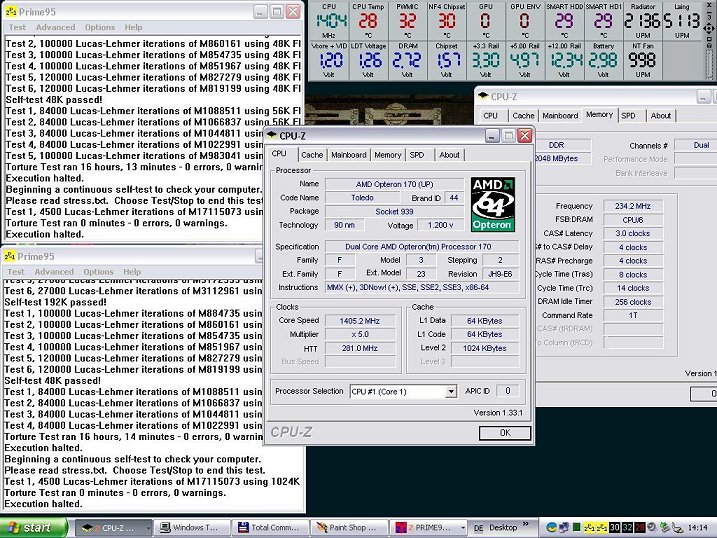
Task: Open the Windows T... taskbar button
Action: 192,527
